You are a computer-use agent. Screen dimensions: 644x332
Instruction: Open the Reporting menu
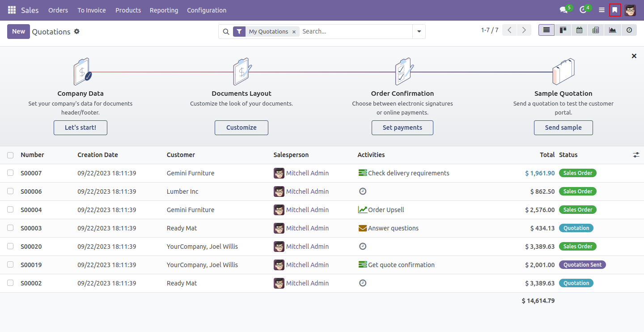tap(164, 10)
